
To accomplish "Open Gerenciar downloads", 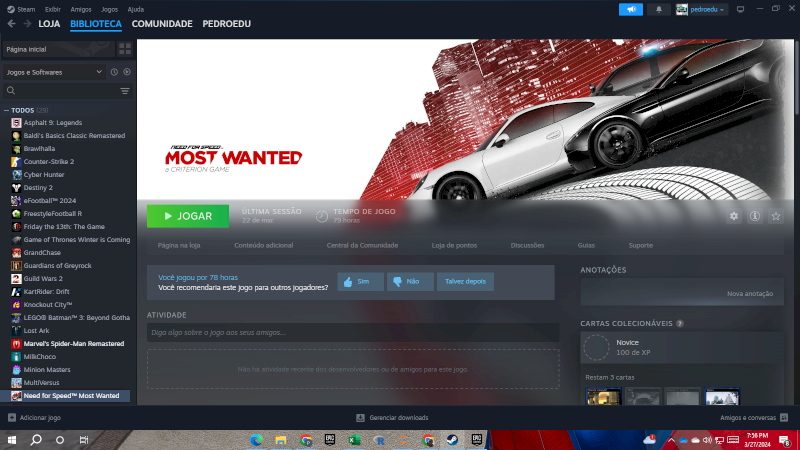I will 392,417.
